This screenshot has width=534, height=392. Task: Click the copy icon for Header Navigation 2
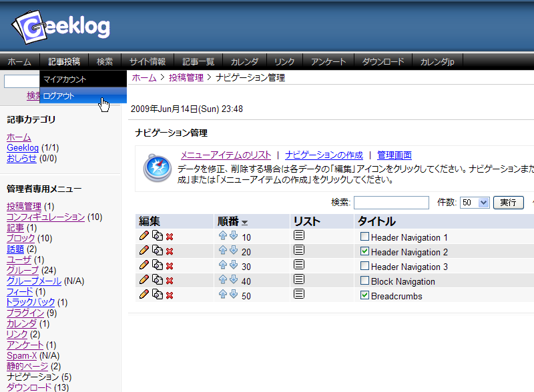(x=157, y=251)
